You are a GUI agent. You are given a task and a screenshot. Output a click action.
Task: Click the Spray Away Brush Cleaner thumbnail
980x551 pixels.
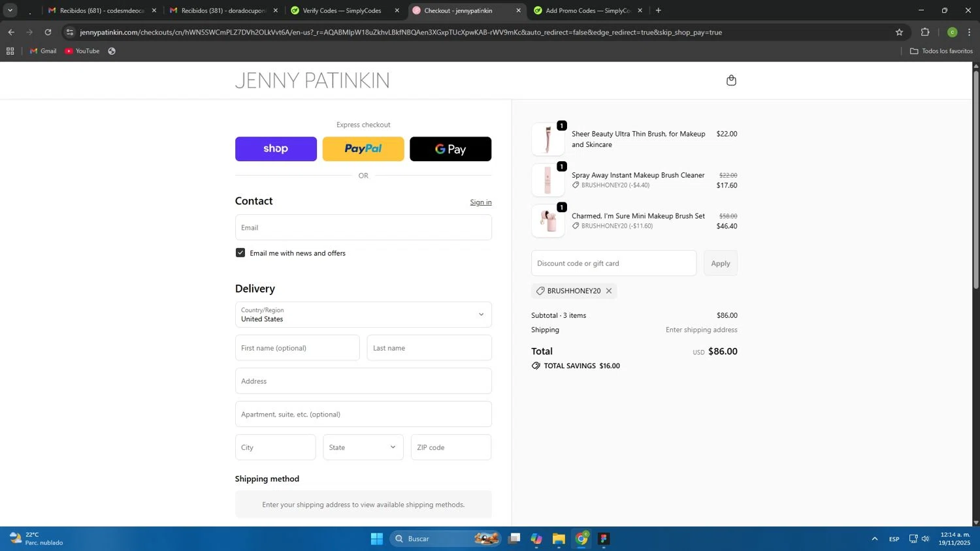tap(548, 180)
